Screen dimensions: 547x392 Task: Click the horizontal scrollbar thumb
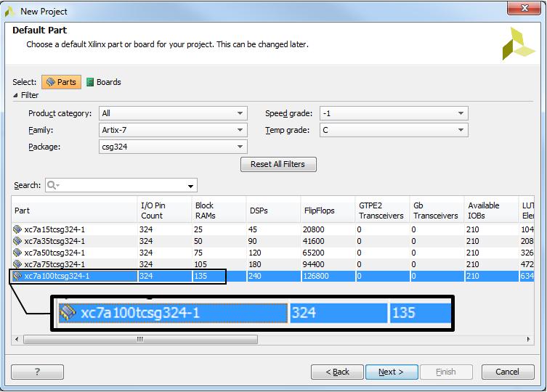[140, 339]
